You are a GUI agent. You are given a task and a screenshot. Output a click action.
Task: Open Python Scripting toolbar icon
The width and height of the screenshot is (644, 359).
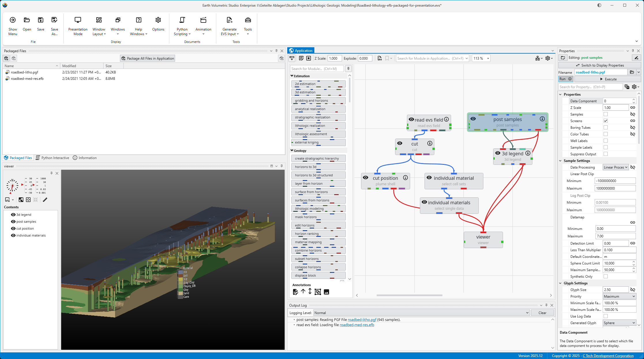(182, 20)
